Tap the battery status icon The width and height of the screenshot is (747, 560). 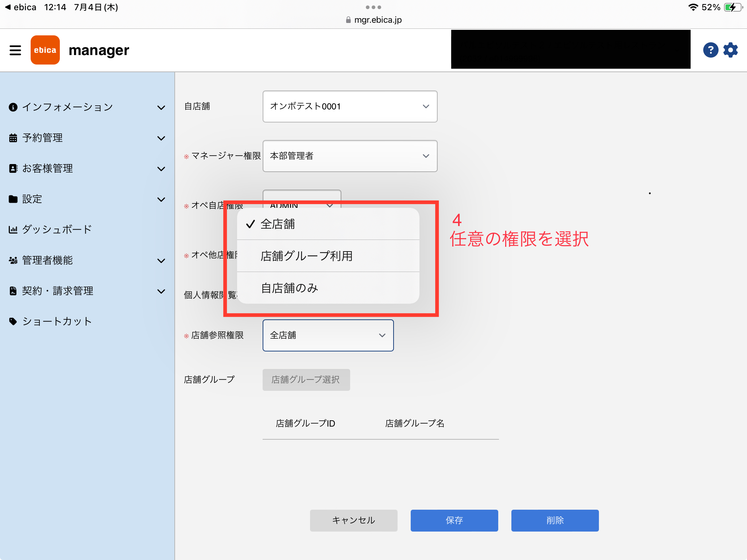click(733, 7)
